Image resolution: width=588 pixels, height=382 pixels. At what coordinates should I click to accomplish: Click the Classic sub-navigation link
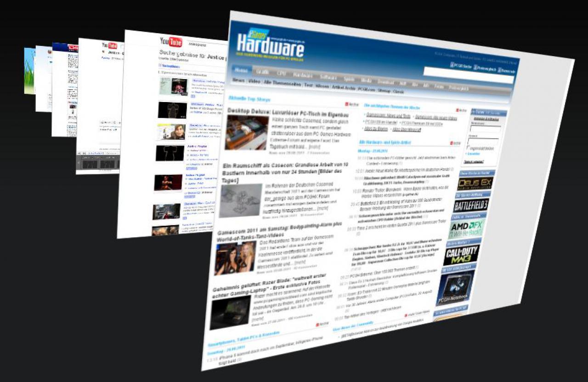pyautogui.click(x=399, y=91)
